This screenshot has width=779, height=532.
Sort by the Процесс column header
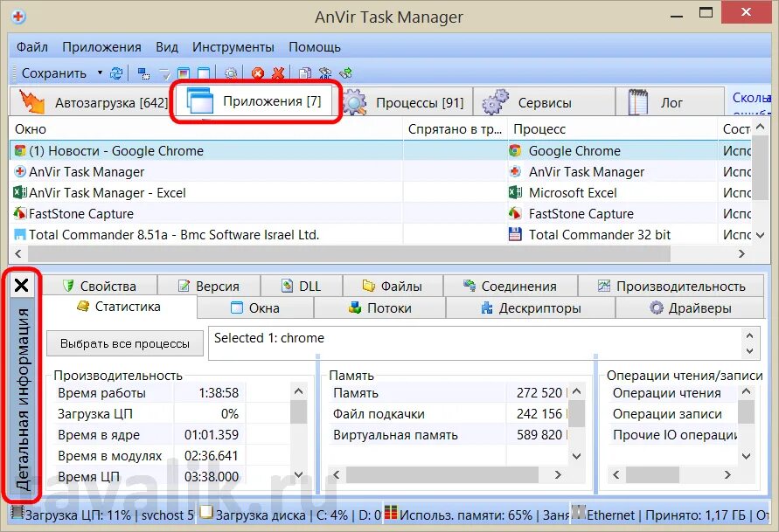coord(612,129)
